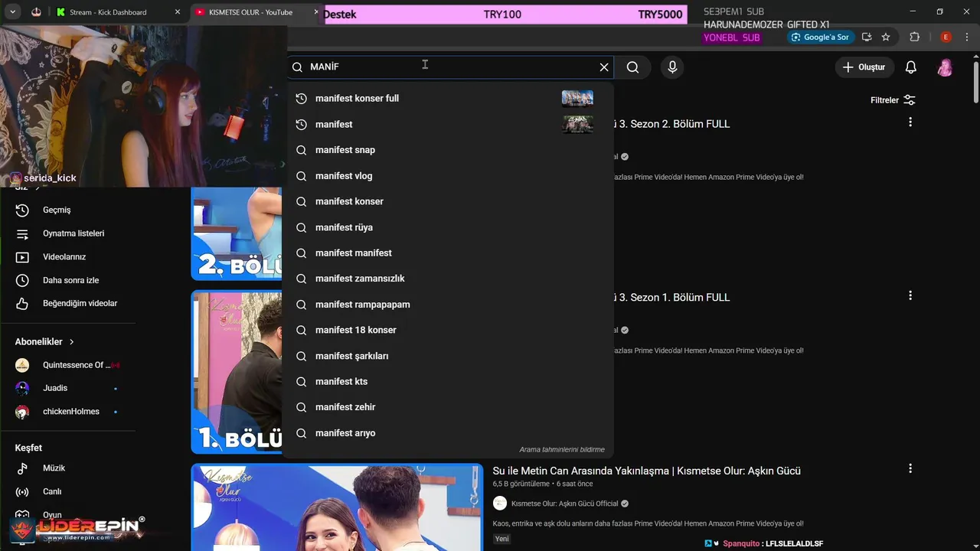Open notifications bell
Viewport: 980px width, 551px height.
pyautogui.click(x=911, y=67)
